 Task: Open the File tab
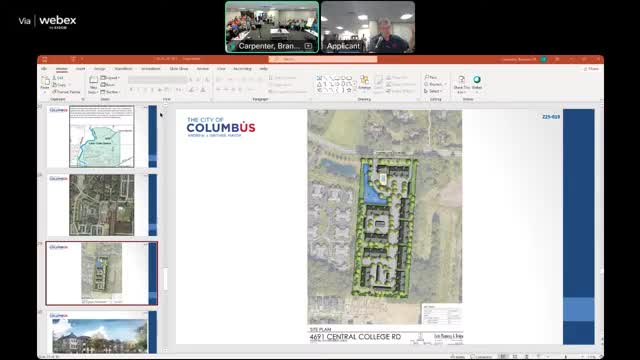44,69
